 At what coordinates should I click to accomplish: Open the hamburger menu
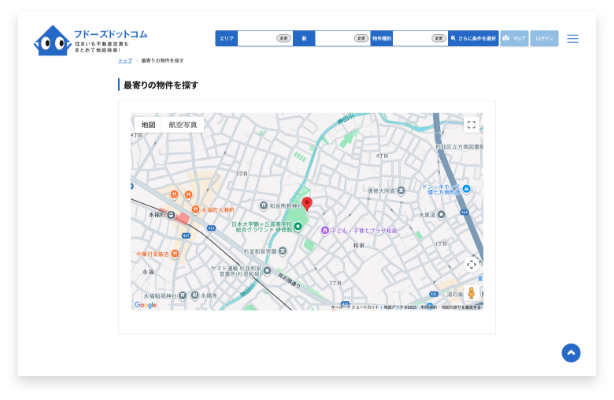pyautogui.click(x=572, y=39)
